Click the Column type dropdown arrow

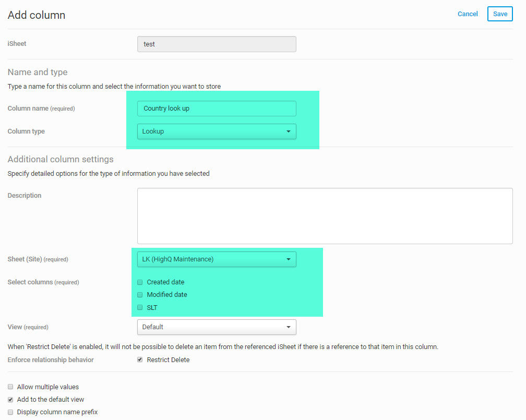(x=289, y=131)
